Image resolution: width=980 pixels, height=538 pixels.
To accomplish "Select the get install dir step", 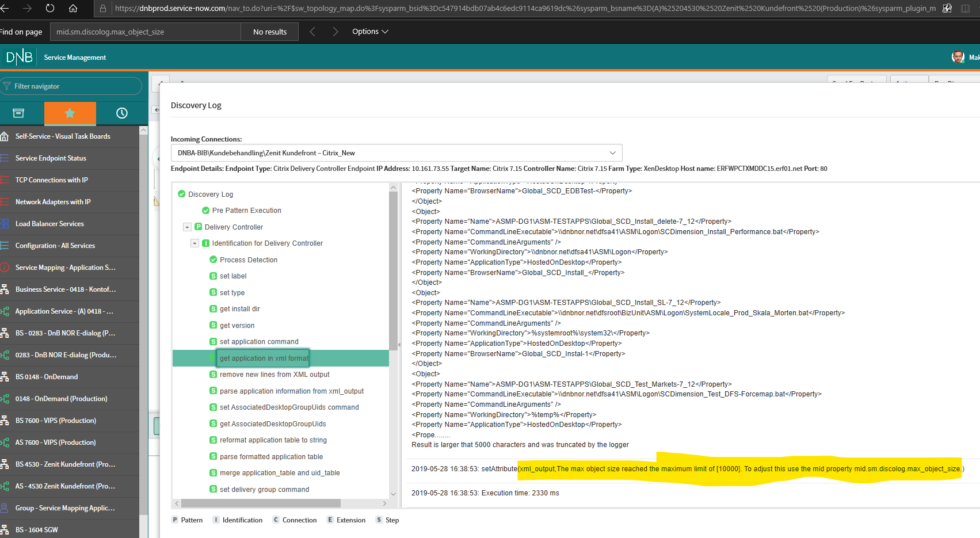I will click(239, 309).
